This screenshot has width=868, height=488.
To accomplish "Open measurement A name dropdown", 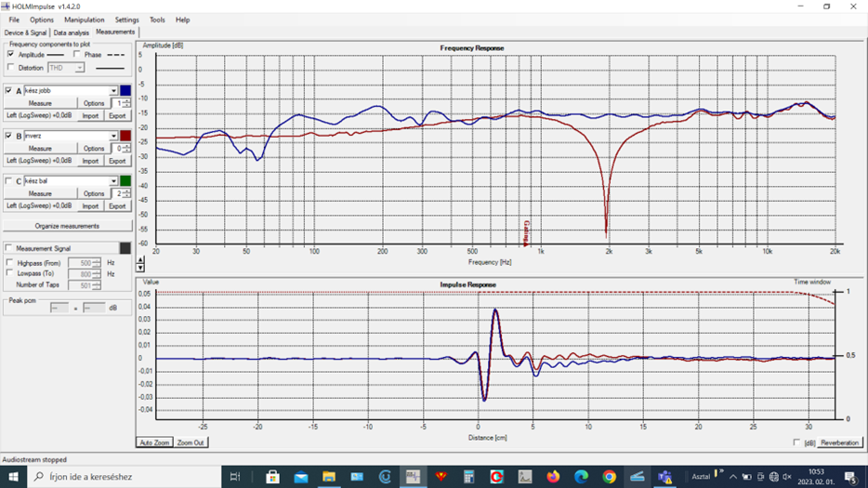I will pos(113,90).
